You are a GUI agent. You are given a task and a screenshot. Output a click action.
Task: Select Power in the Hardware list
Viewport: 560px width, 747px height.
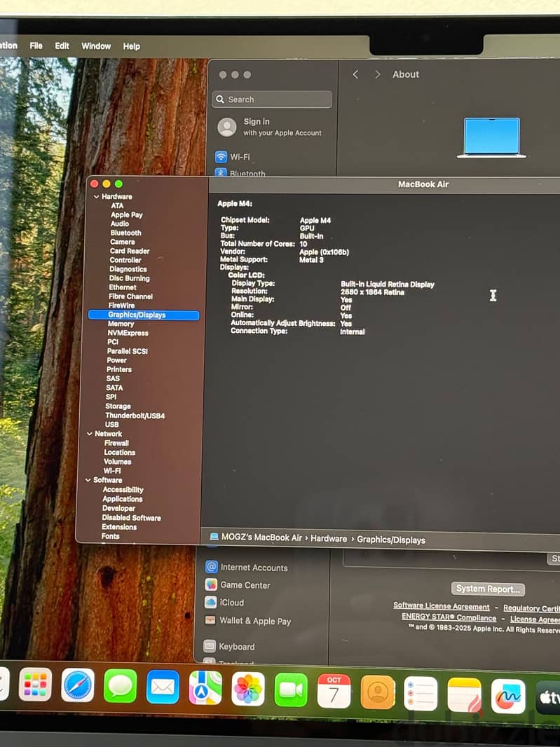click(117, 360)
